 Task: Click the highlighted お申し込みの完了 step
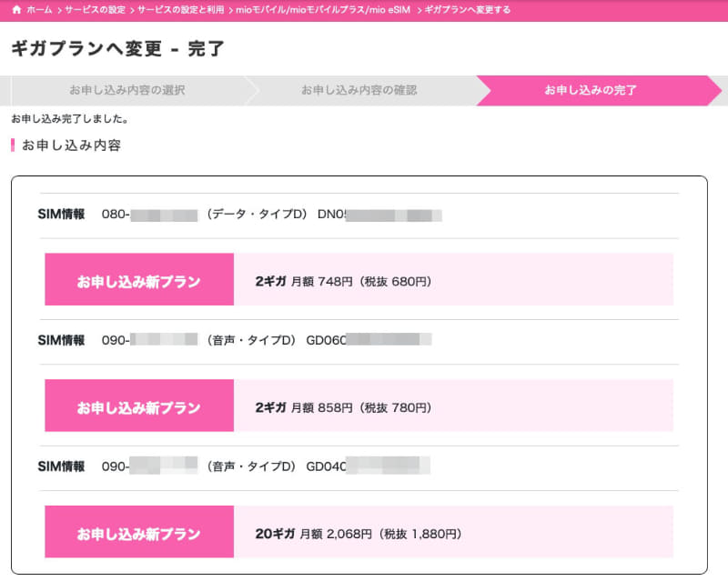coord(591,90)
